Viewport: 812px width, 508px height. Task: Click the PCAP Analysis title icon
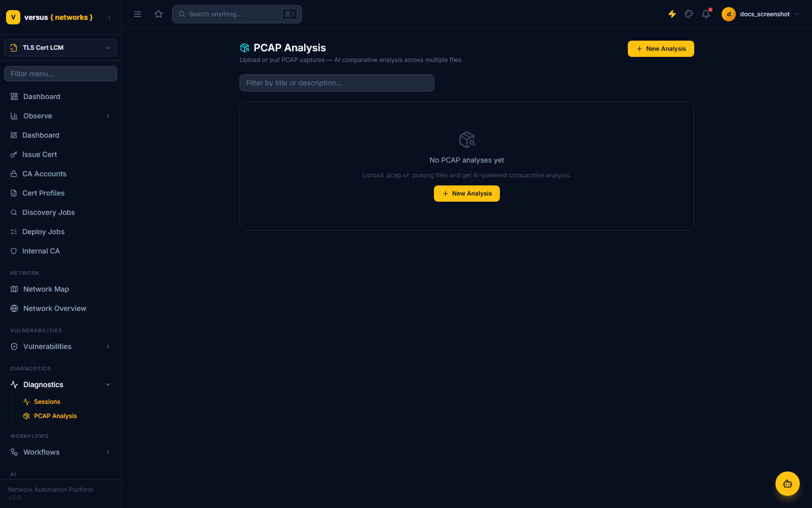coord(245,48)
